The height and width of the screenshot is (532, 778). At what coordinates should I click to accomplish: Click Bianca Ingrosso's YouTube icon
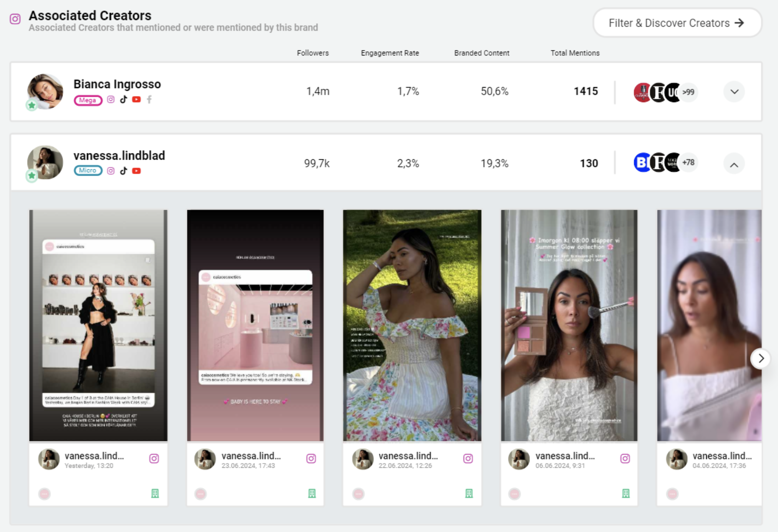pyautogui.click(x=136, y=100)
